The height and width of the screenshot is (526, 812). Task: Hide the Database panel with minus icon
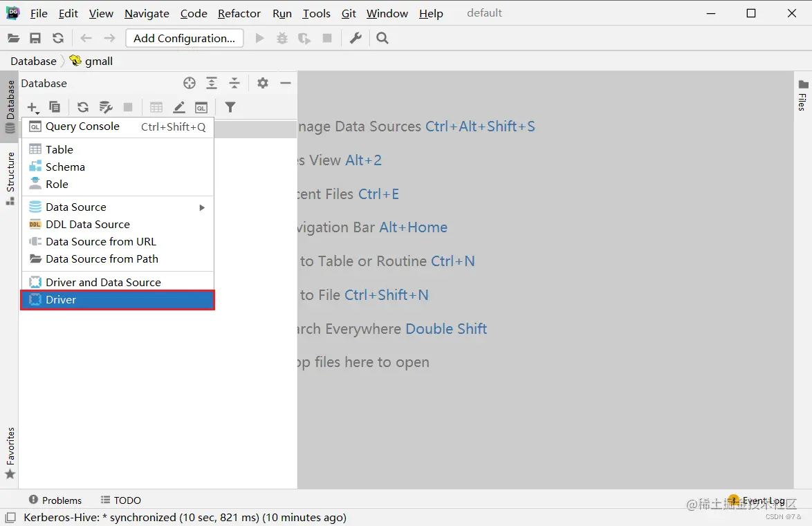(286, 83)
